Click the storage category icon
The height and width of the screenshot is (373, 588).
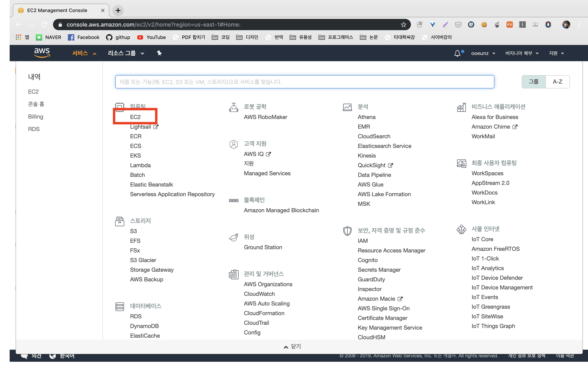pos(119,221)
